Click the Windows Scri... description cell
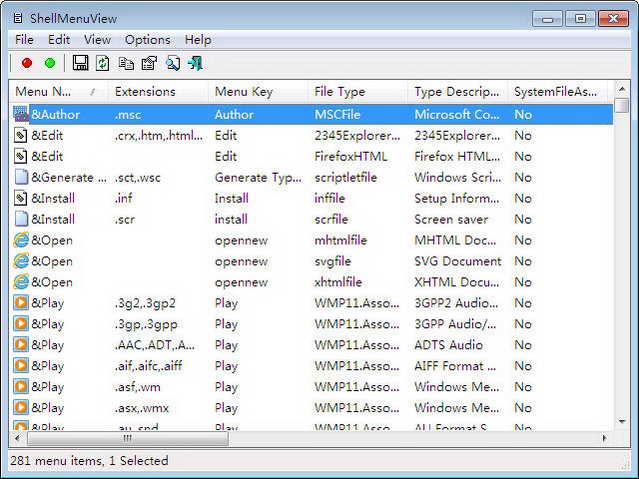Screen dimensions: 639x479 [x=458, y=177]
